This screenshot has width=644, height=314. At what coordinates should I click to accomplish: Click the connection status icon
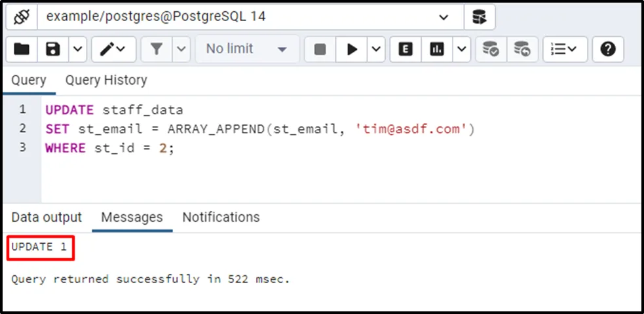(21, 17)
